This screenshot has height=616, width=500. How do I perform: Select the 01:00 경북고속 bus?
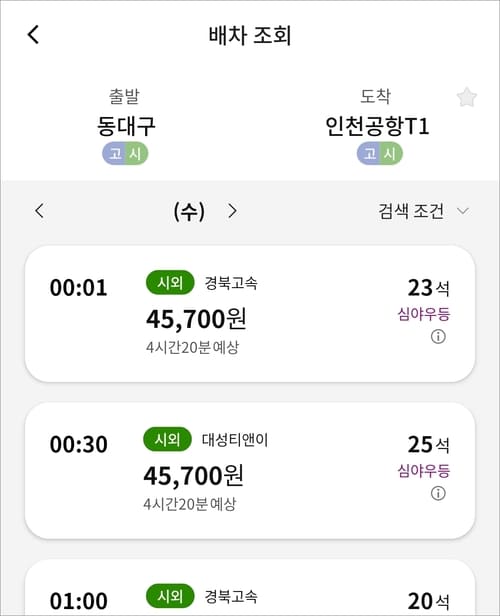tap(250, 588)
